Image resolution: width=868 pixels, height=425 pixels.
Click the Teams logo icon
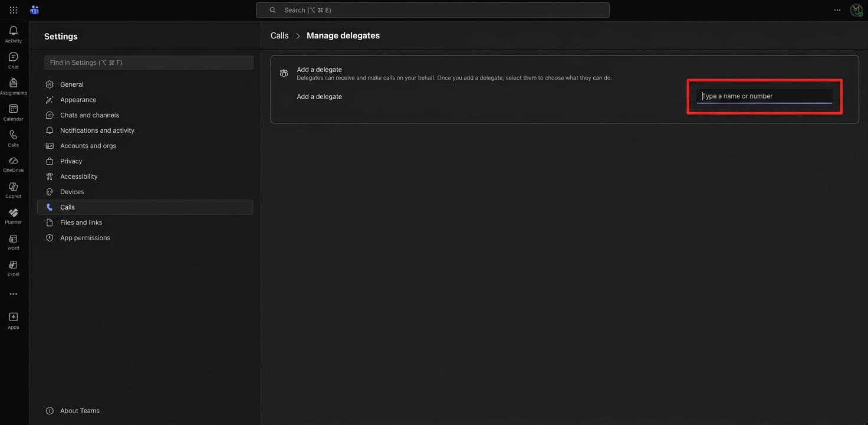coord(34,10)
